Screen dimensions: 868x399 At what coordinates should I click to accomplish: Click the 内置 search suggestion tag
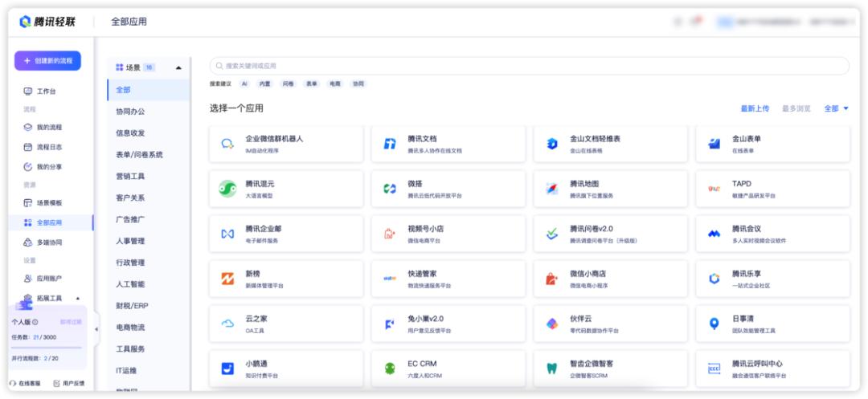pos(265,84)
